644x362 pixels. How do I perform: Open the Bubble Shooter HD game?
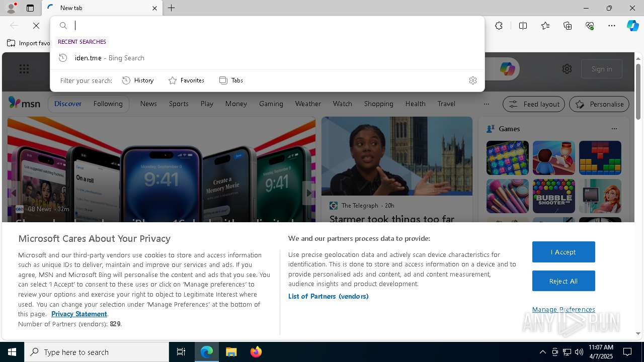coord(554,196)
